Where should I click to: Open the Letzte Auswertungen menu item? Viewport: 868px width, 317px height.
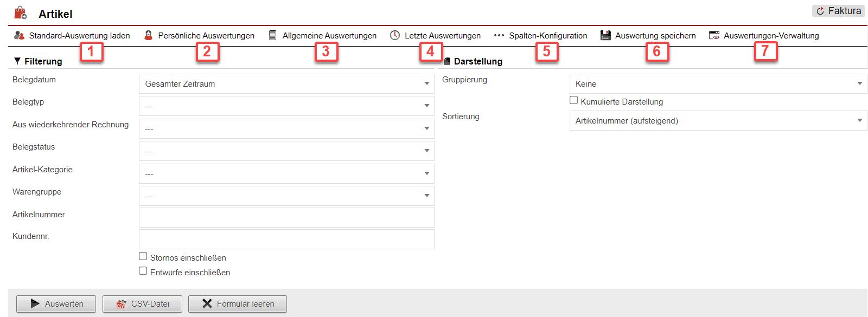(442, 36)
